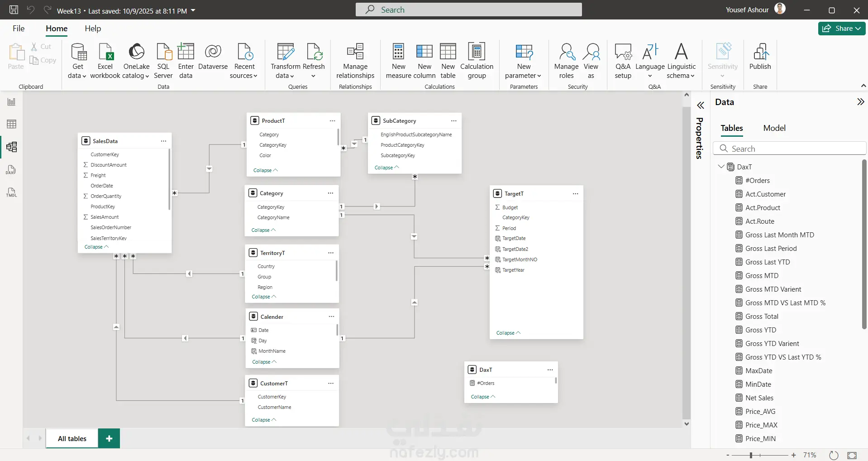Open the Language dropdown
This screenshot has width=868, height=461.
click(x=650, y=61)
